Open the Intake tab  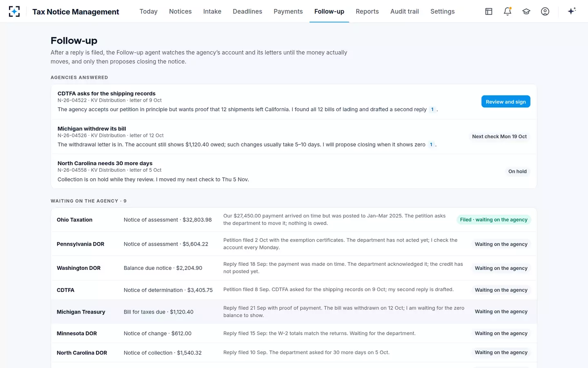[212, 11]
